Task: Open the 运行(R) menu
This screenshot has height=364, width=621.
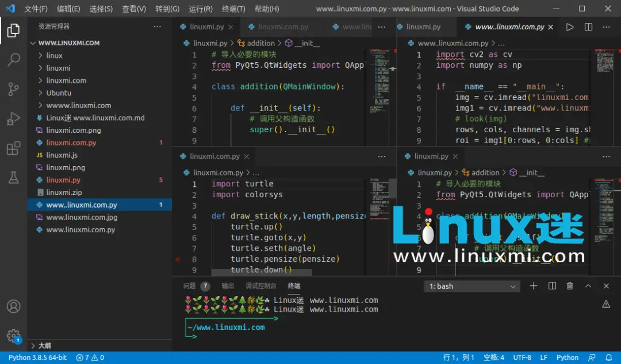Action: 201,9
